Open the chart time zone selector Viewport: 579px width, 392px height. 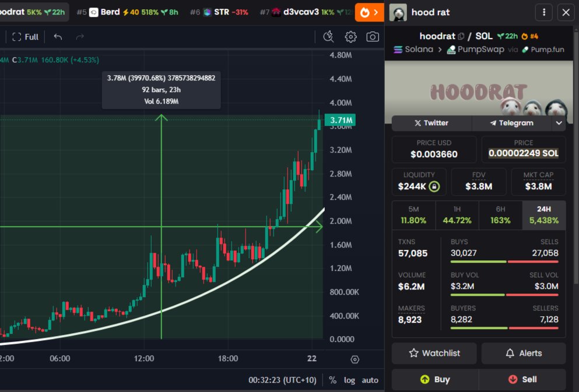pyautogui.click(x=282, y=380)
